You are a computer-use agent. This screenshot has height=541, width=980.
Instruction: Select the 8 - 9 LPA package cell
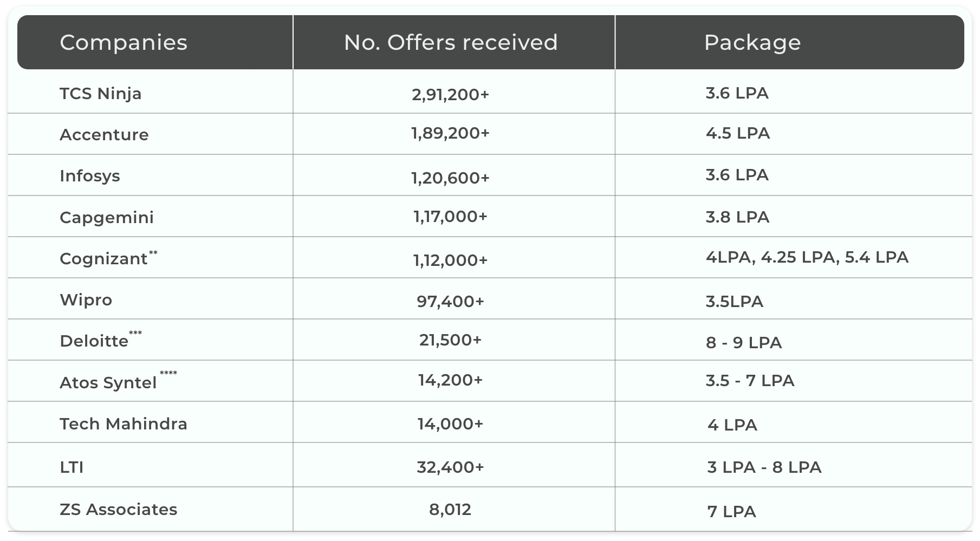pyautogui.click(x=744, y=343)
